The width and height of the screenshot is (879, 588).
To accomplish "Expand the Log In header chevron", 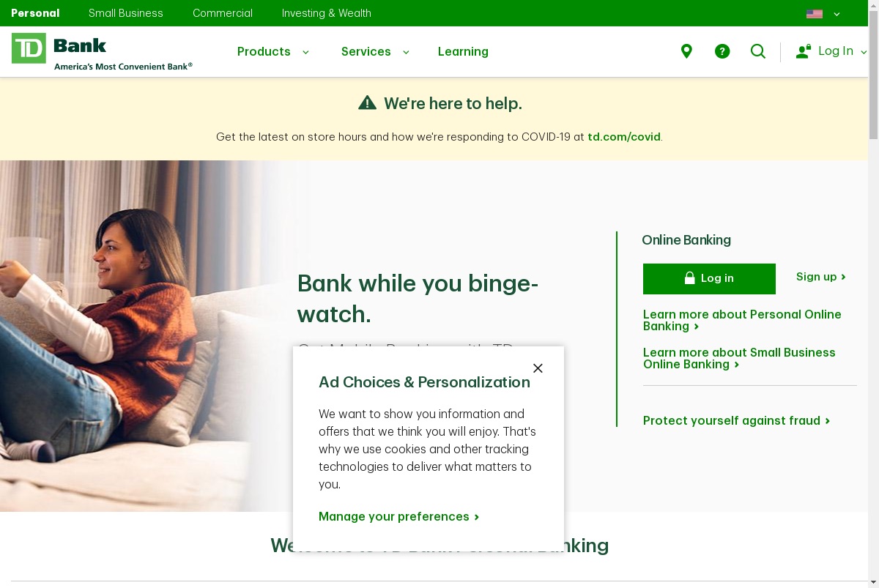I will 864,52.
